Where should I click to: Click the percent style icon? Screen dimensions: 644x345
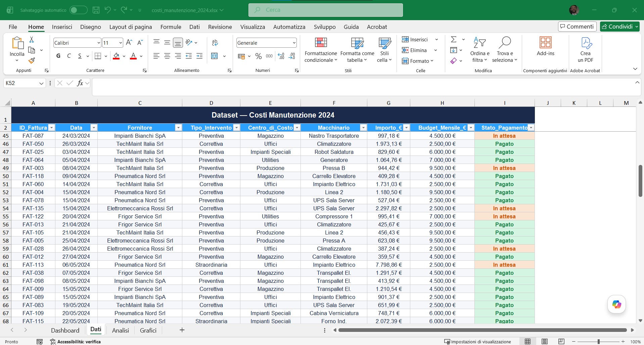259,56
